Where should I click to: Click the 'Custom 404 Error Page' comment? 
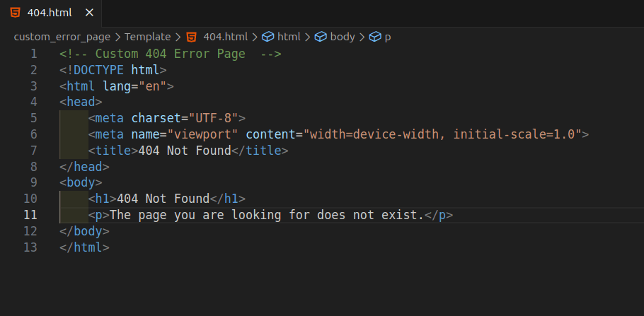170,54
